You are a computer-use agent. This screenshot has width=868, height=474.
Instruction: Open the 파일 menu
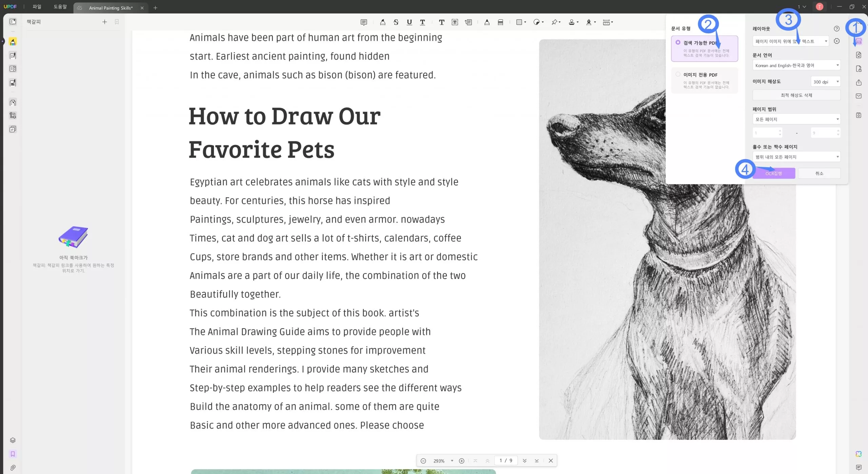coord(37,7)
